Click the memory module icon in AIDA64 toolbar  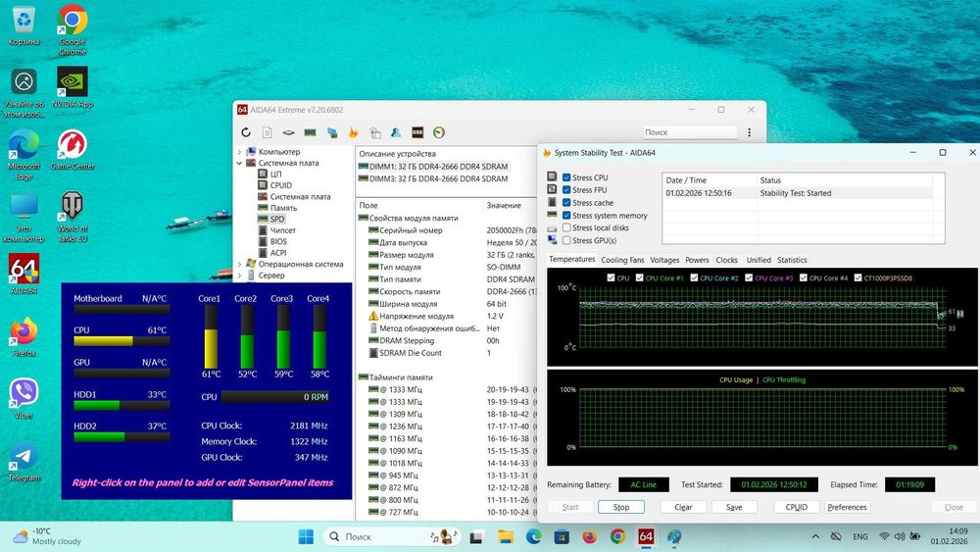[x=310, y=132]
